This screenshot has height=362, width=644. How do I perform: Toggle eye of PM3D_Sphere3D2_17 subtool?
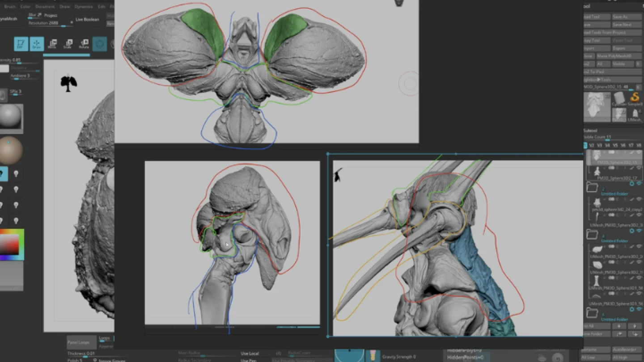(x=639, y=168)
